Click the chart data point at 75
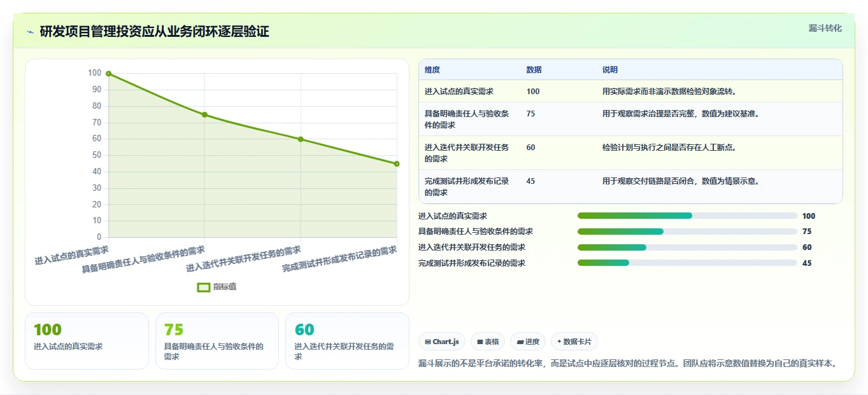This screenshot has height=395, width=868. point(204,114)
